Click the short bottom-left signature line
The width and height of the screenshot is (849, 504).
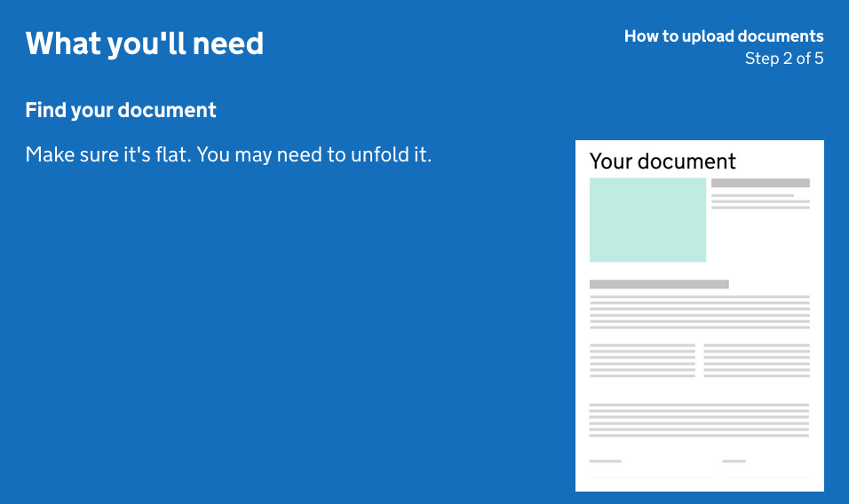(605, 461)
